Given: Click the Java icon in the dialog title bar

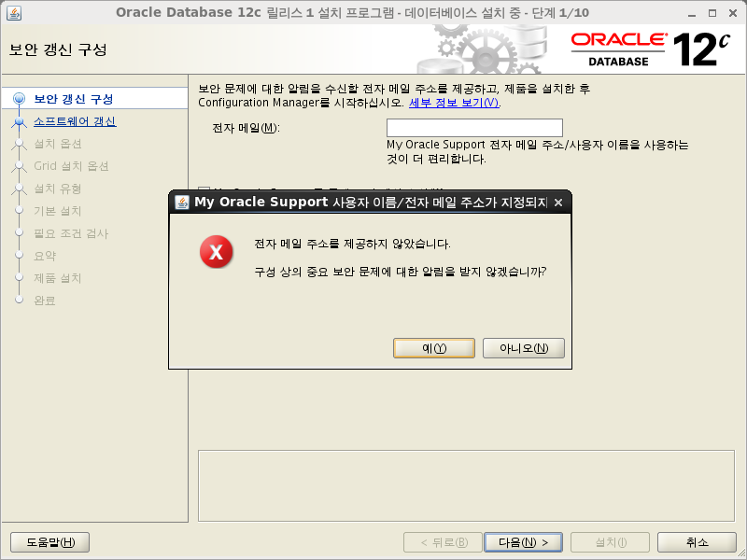Looking at the screenshot, I should pyautogui.click(x=181, y=202).
